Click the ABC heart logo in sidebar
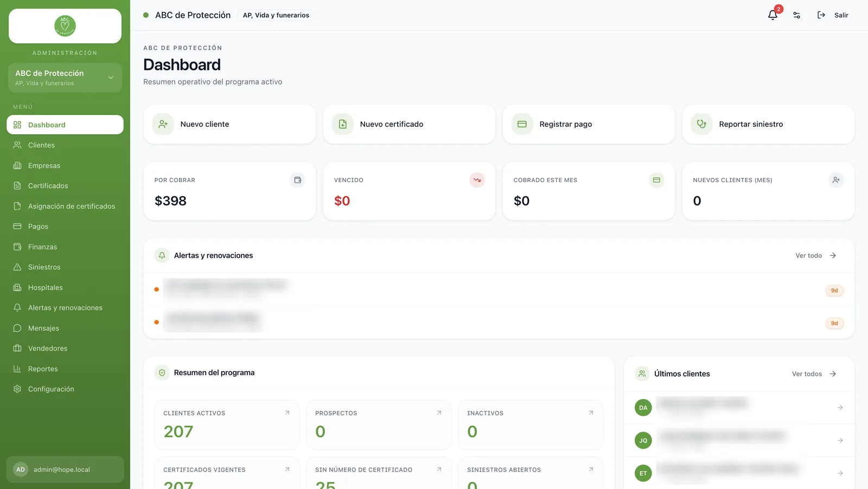 (65, 26)
